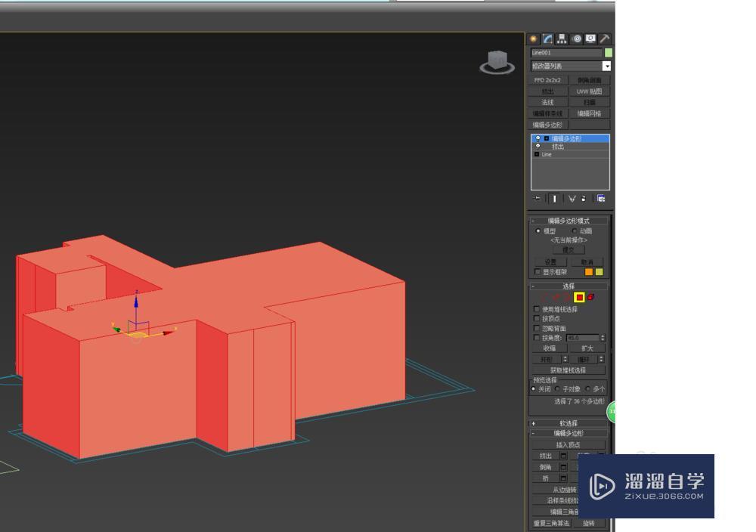This screenshot has height=532, width=756.
Task: Click the 获取堆栈选择 button
Action: pos(569,370)
